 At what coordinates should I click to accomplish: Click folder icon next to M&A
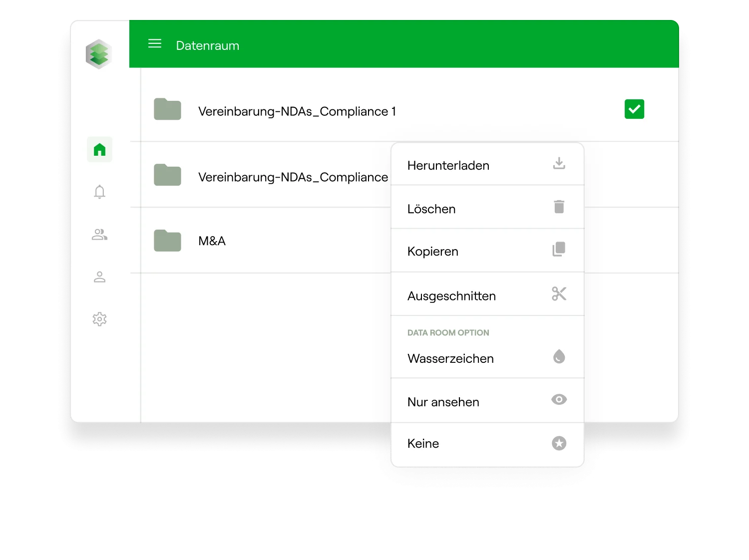tap(167, 241)
